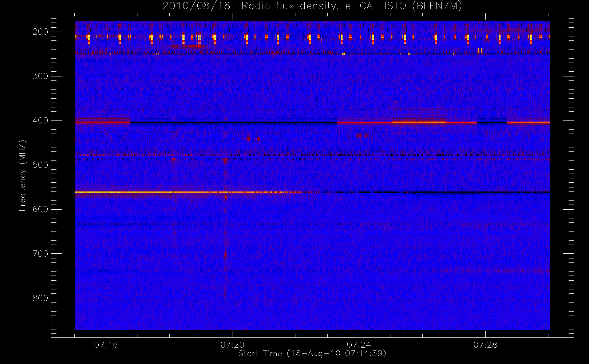Click the 07:28 time tick label
The image size is (589, 364).
(x=485, y=345)
